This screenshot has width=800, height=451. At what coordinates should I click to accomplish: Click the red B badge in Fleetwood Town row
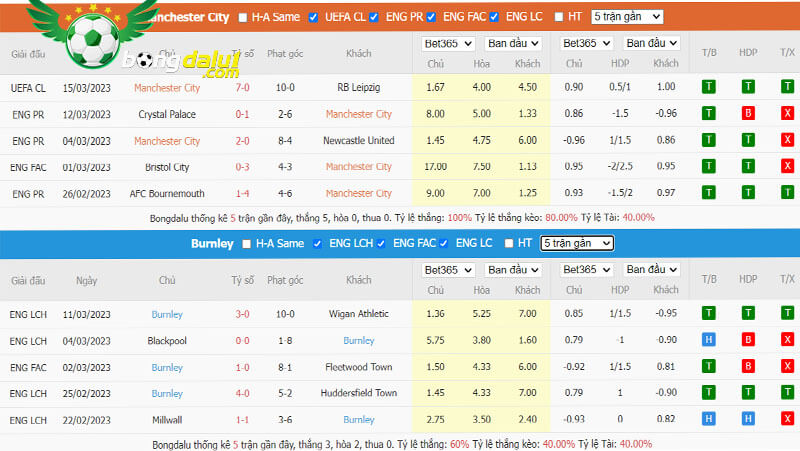pyautogui.click(x=748, y=366)
